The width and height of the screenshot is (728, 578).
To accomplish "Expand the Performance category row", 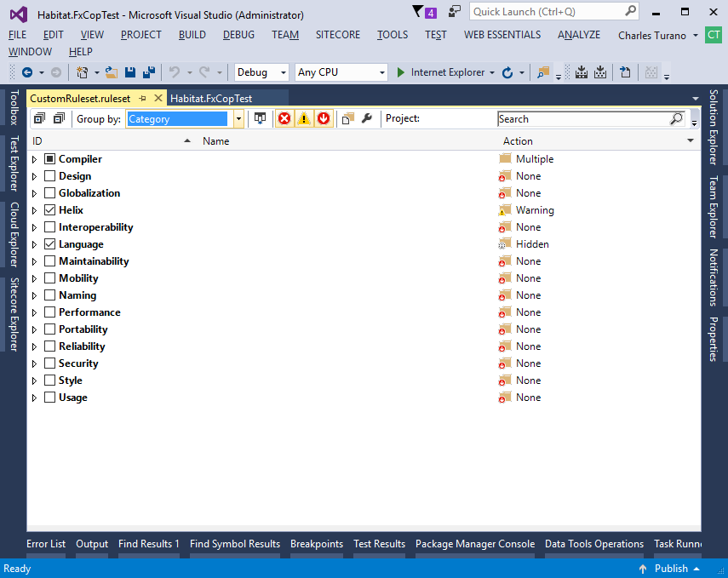I will (34, 312).
